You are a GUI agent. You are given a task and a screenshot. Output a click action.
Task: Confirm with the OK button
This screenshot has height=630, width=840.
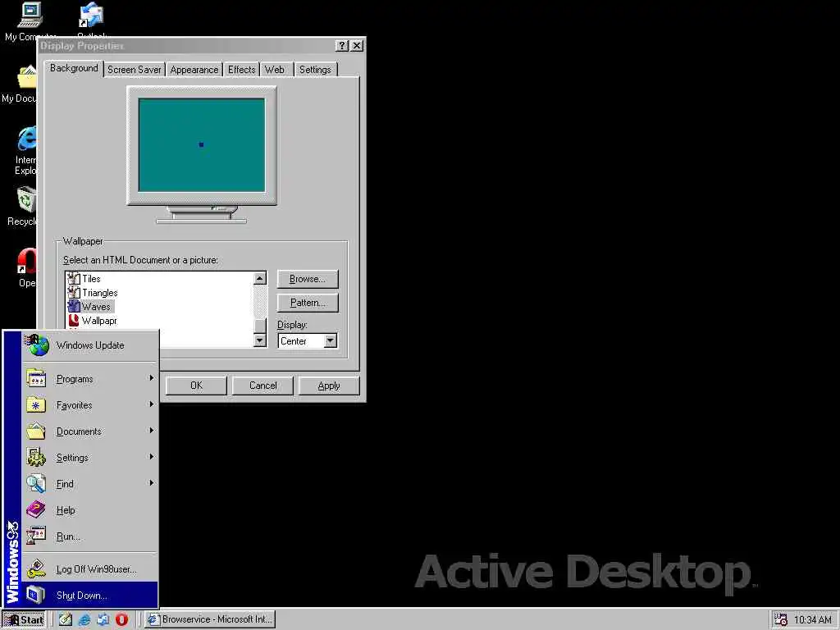click(196, 386)
